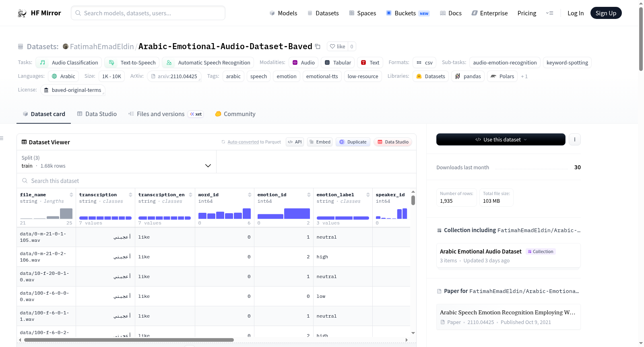Select the Audio Classification task tag
Viewport: 644px width, 347px height.
[x=69, y=62]
